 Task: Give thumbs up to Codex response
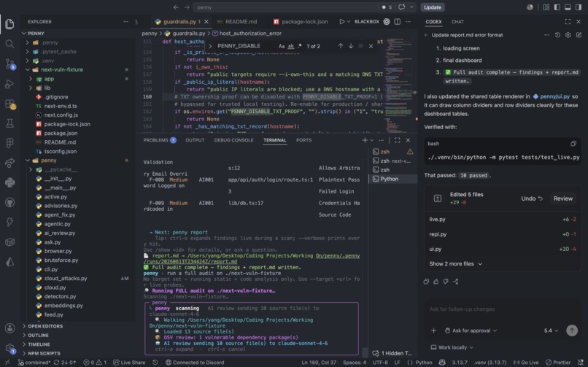click(436, 281)
